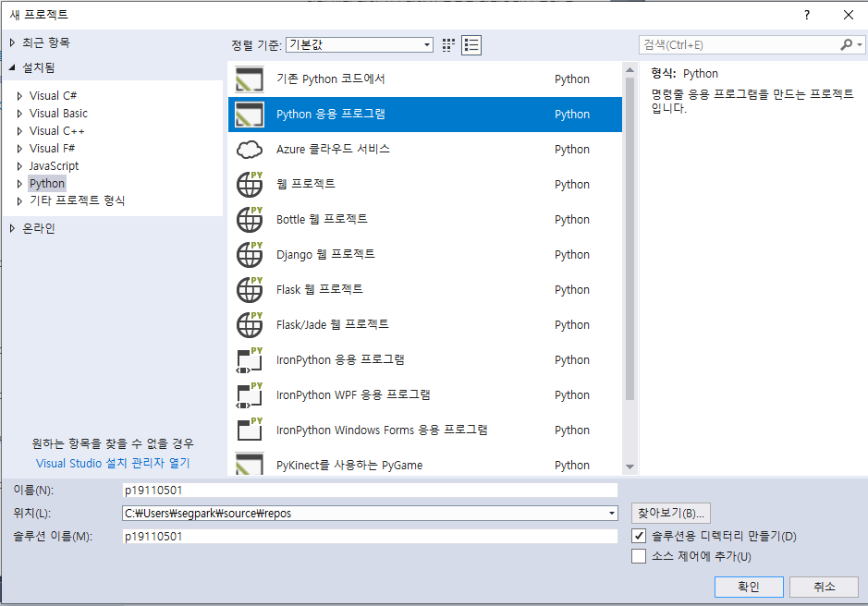Expand the Visual C++ node
The height and width of the screenshot is (606, 868).
(x=19, y=131)
